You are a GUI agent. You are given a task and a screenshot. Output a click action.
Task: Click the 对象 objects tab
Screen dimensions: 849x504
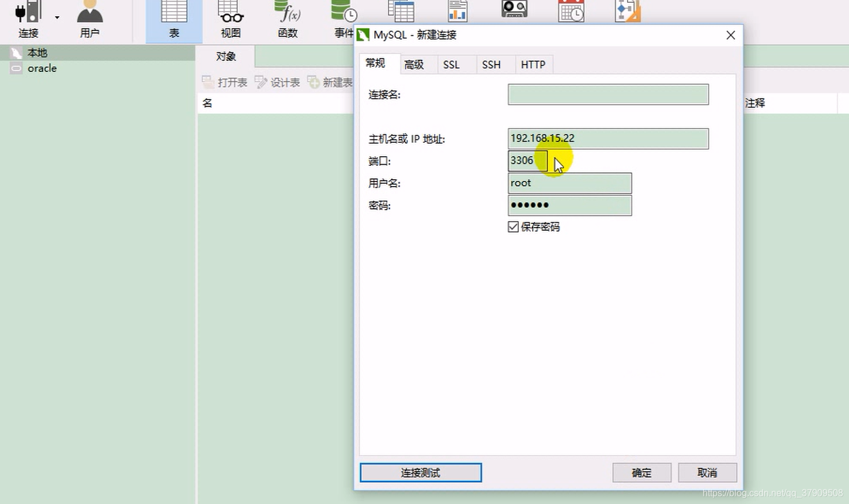pyautogui.click(x=226, y=56)
